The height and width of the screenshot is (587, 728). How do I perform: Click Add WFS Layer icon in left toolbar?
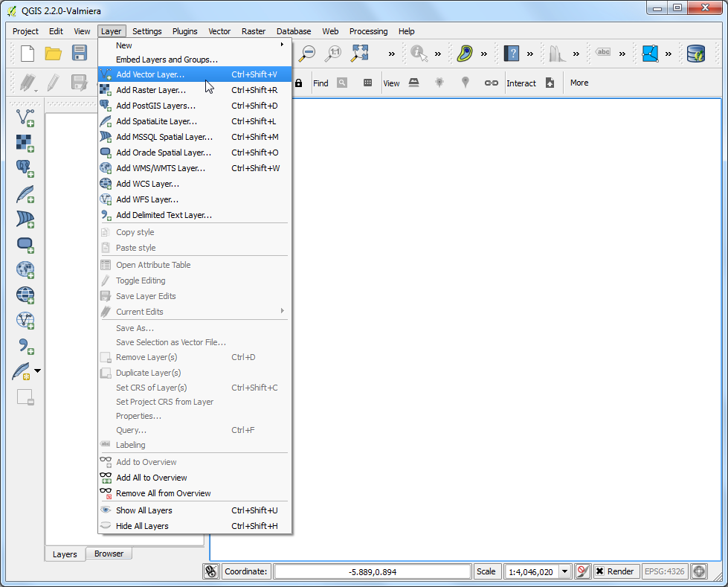[25, 321]
